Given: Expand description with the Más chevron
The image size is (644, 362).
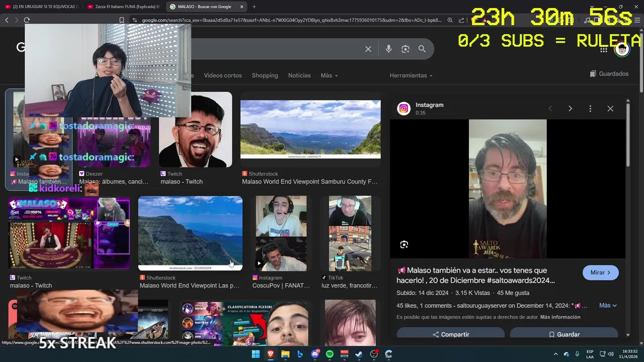Looking at the screenshot, I should pos(608,305).
